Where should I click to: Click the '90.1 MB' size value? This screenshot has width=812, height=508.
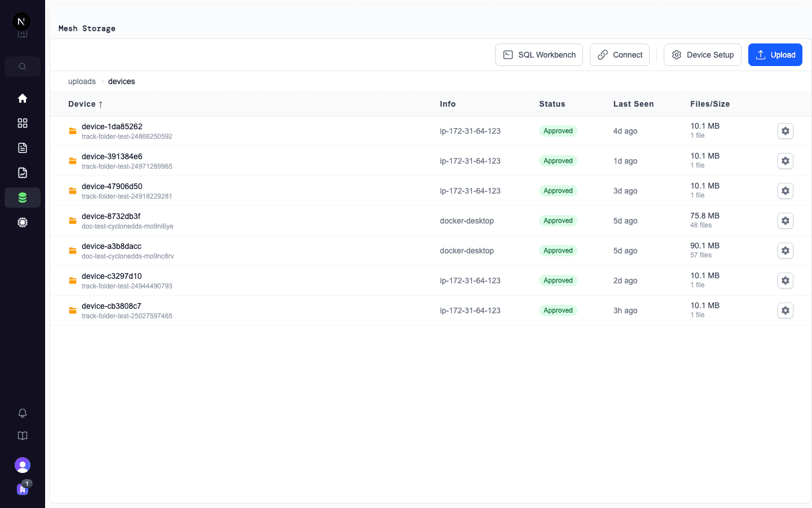[x=705, y=246]
